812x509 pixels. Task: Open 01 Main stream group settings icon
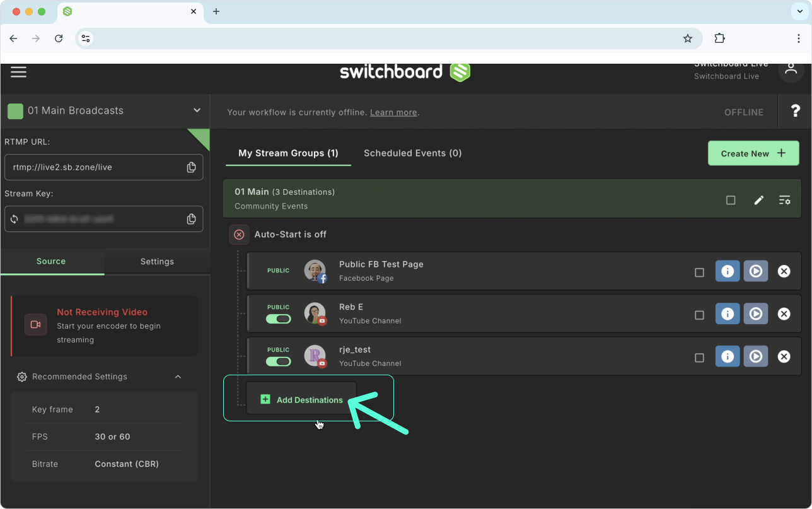point(785,200)
